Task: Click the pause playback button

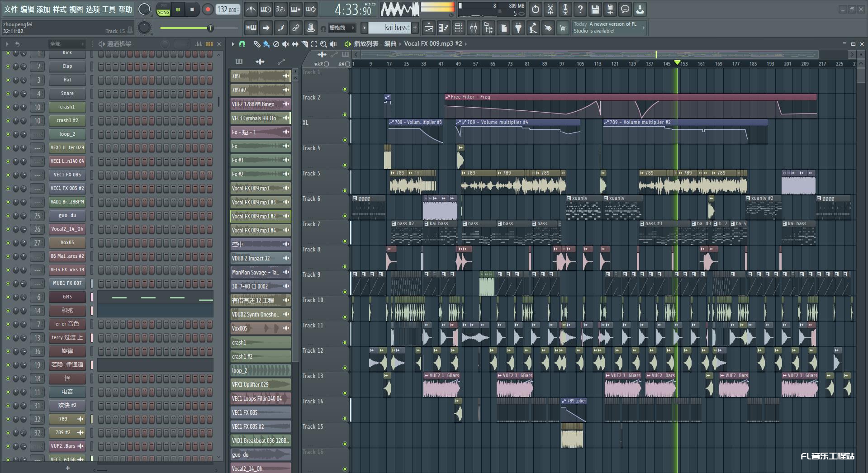Action: (x=178, y=9)
